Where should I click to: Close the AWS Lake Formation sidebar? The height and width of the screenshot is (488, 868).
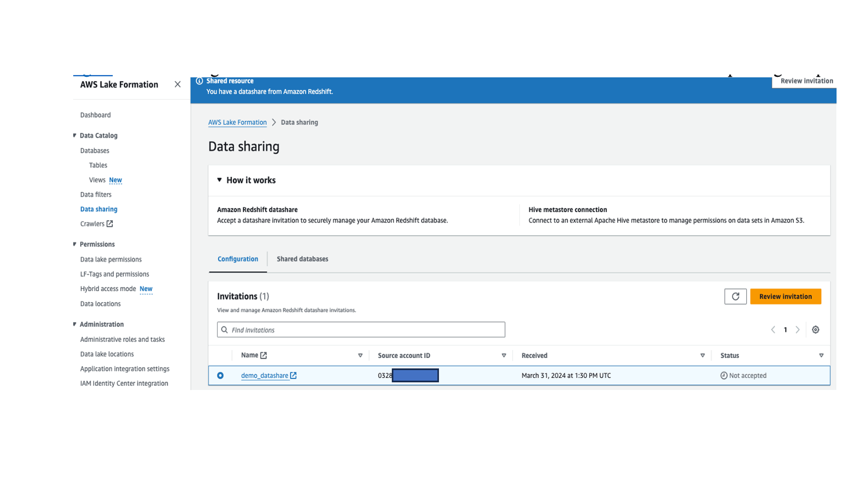[x=177, y=84]
